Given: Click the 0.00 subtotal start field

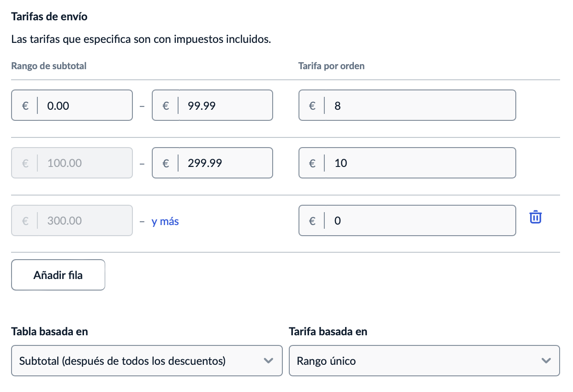Looking at the screenshot, I should coord(72,105).
